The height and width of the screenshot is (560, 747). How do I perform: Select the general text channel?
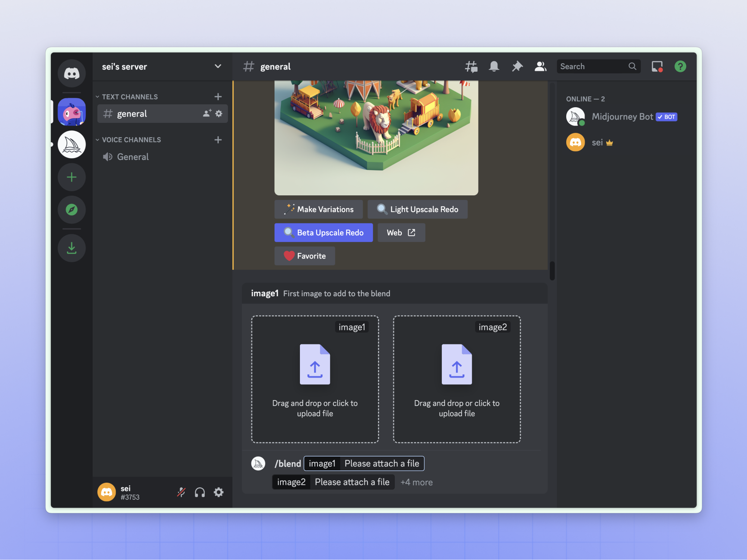(x=132, y=114)
